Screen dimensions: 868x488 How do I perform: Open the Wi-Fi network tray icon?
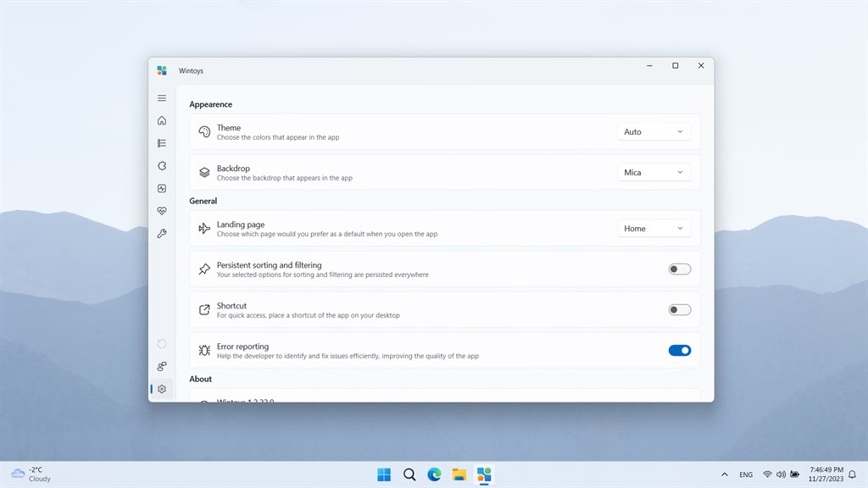[767, 474]
